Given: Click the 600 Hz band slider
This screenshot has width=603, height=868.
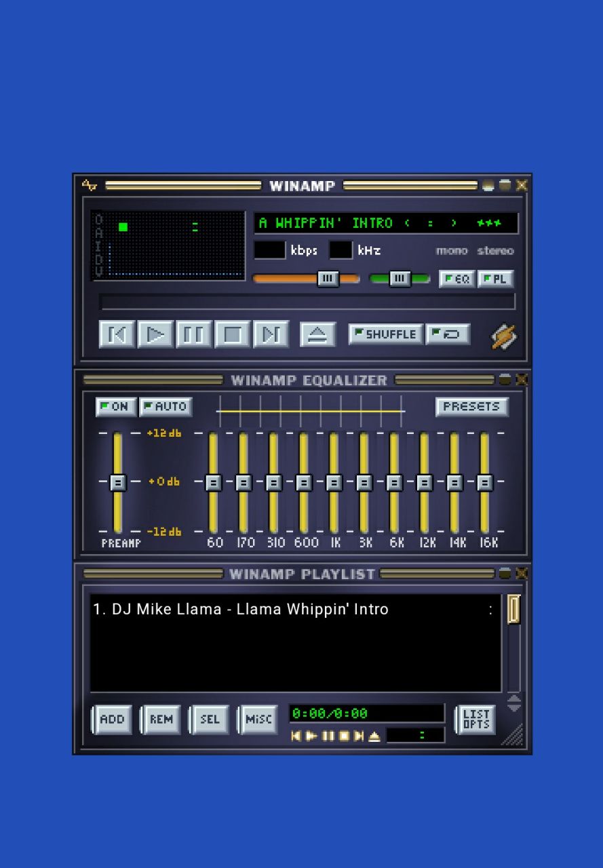Looking at the screenshot, I should point(304,482).
